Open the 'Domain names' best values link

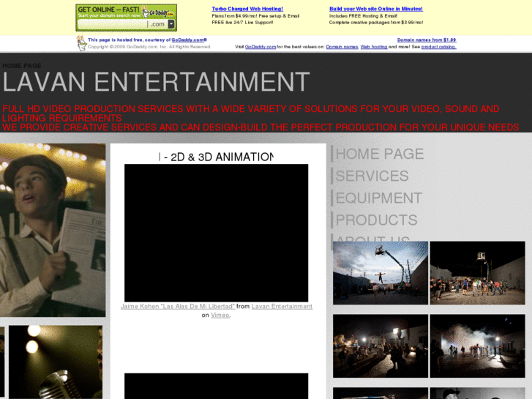point(342,47)
